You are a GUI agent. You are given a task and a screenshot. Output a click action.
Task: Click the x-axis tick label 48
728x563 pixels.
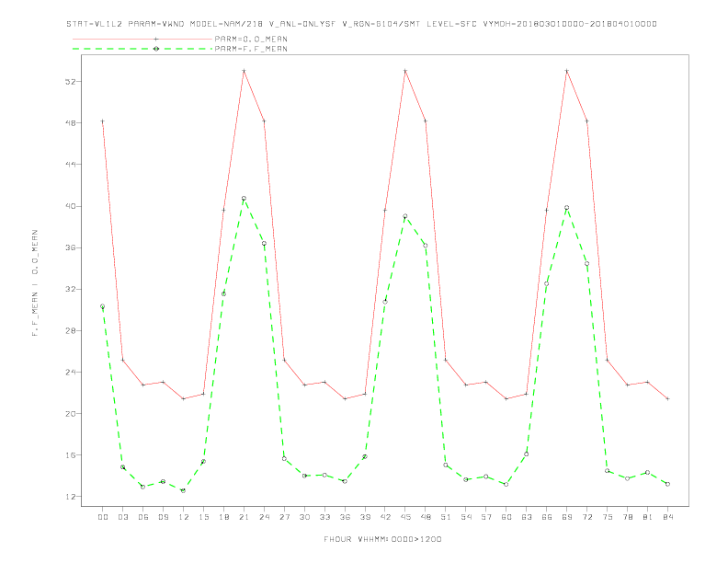click(x=426, y=517)
